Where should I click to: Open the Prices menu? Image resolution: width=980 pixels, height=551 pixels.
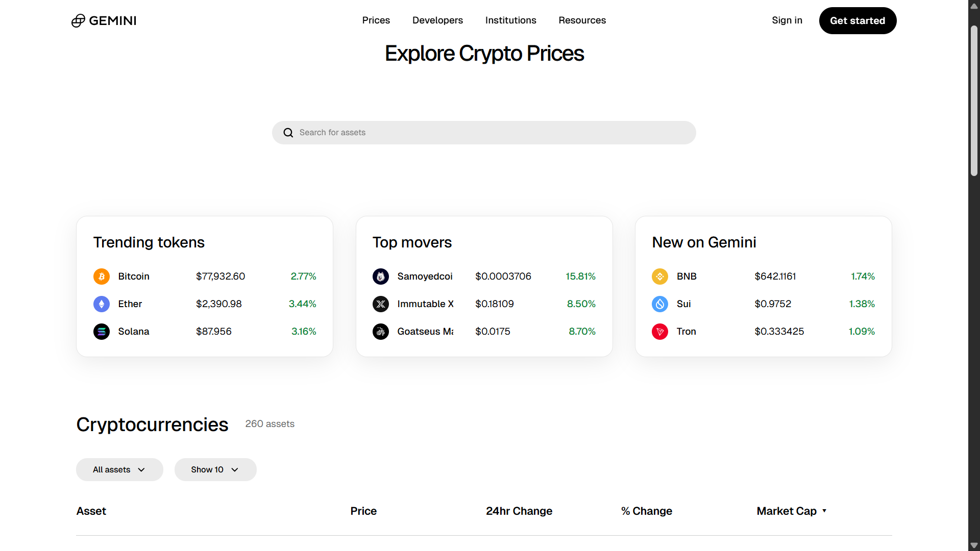click(376, 20)
